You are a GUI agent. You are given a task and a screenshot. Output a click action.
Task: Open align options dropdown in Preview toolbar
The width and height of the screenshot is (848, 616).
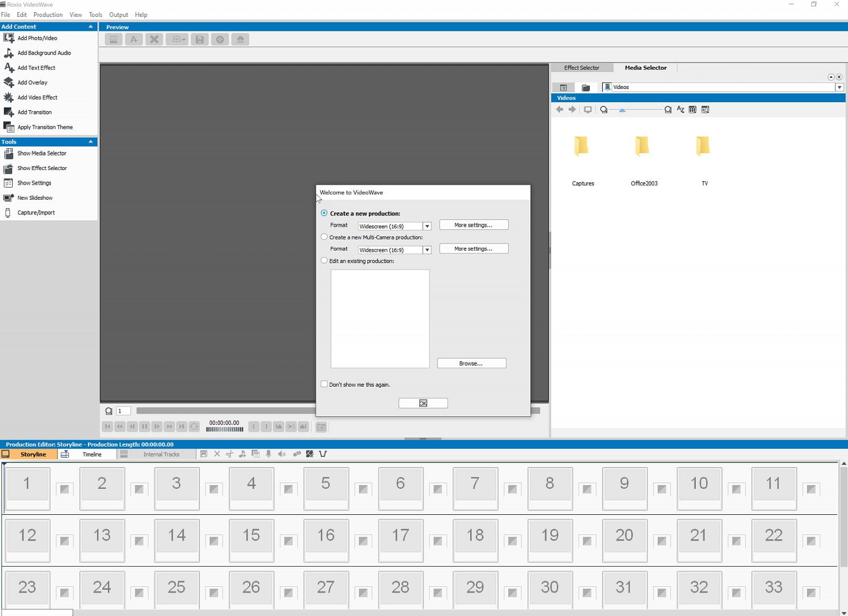click(177, 39)
